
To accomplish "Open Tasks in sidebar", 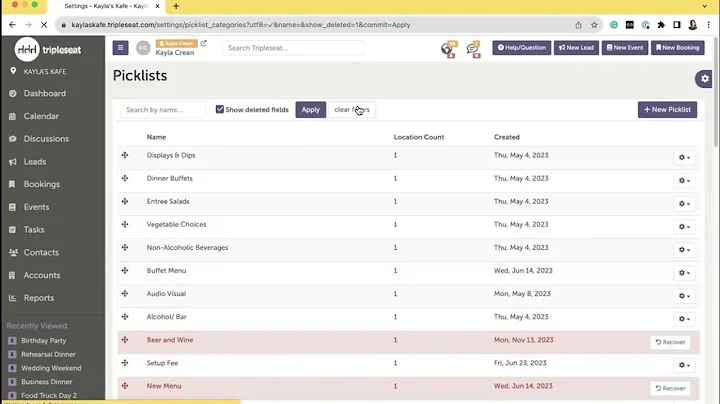I will pos(34,230).
